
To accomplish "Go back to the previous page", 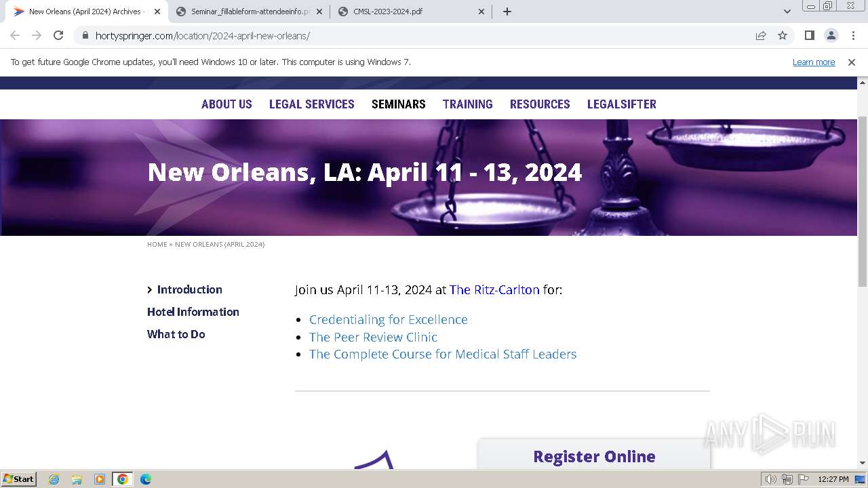I will (15, 35).
